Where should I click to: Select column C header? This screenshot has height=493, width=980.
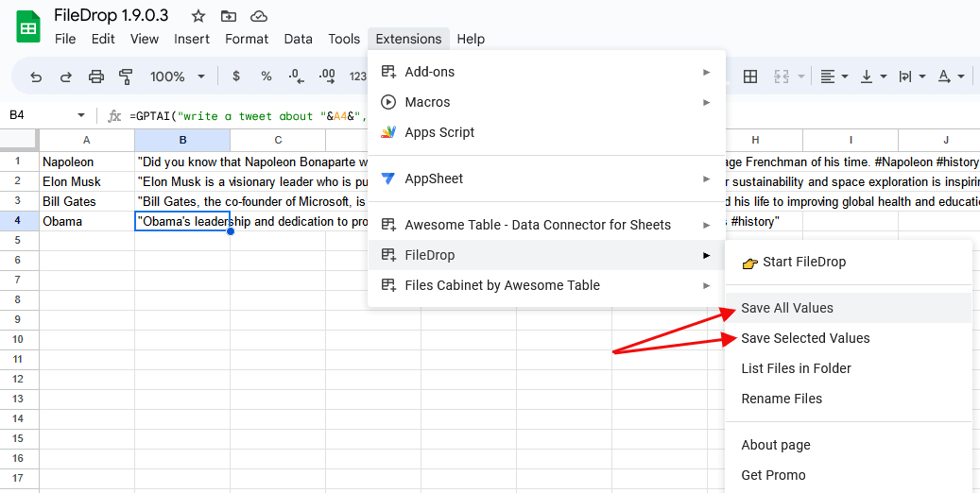278,140
